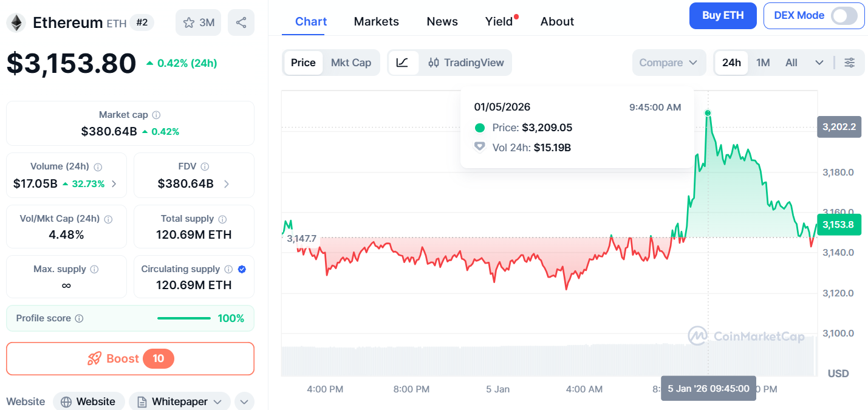Expand more links chevron next to Whitepaper
868x410 pixels.
click(x=244, y=401)
